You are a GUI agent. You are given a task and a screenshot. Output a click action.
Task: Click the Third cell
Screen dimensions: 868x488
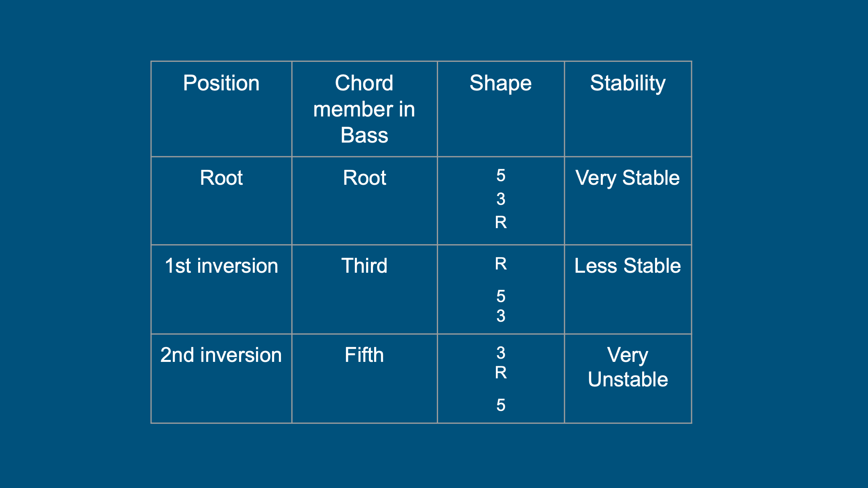tap(364, 266)
